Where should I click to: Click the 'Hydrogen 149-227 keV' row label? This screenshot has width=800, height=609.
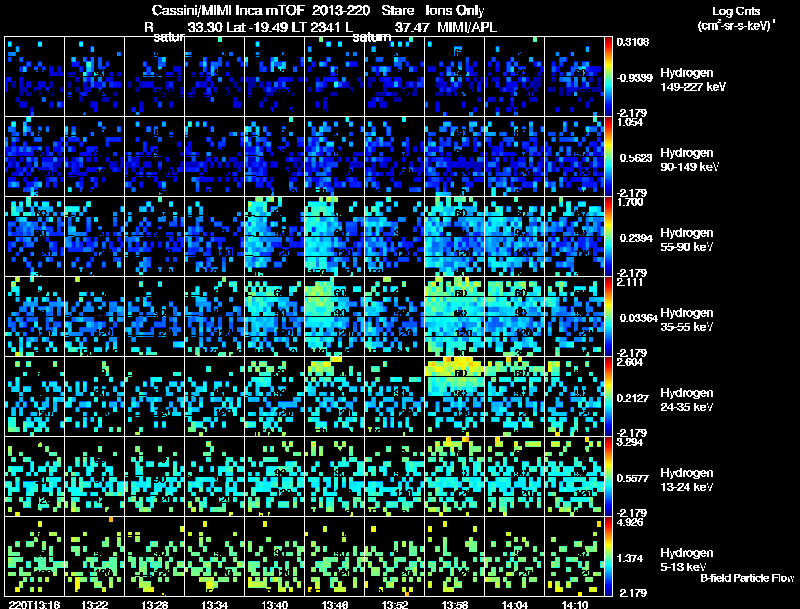coord(692,80)
